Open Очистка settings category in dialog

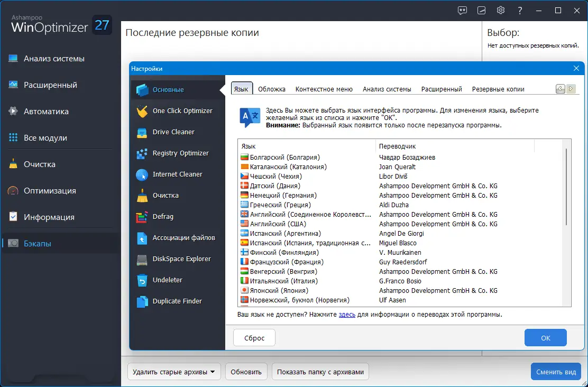point(177,196)
